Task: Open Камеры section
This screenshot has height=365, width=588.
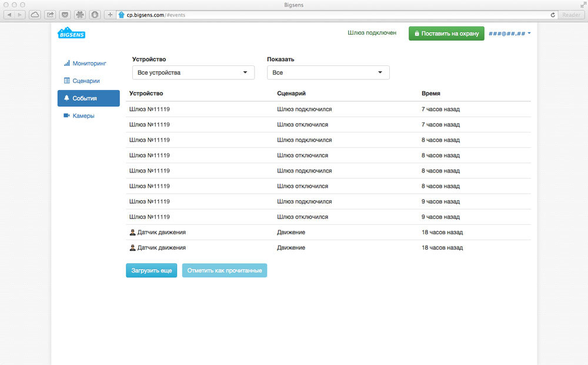Action: coord(89,115)
